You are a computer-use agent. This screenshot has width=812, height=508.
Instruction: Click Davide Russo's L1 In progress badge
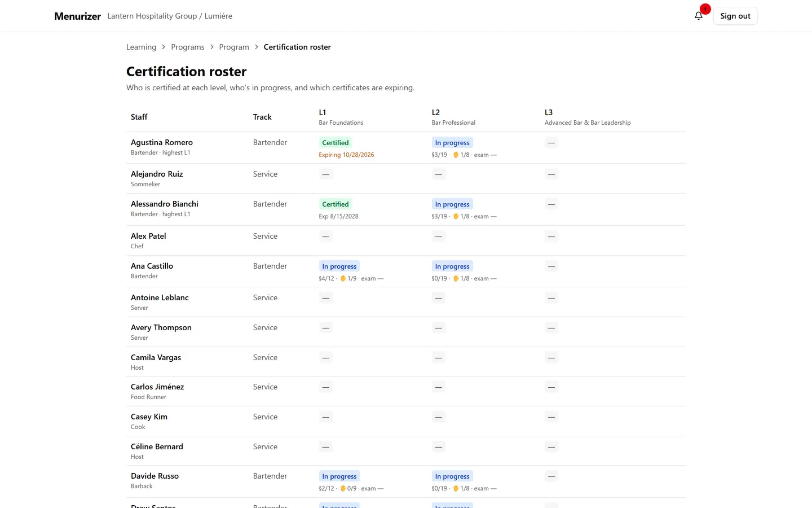point(339,476)
